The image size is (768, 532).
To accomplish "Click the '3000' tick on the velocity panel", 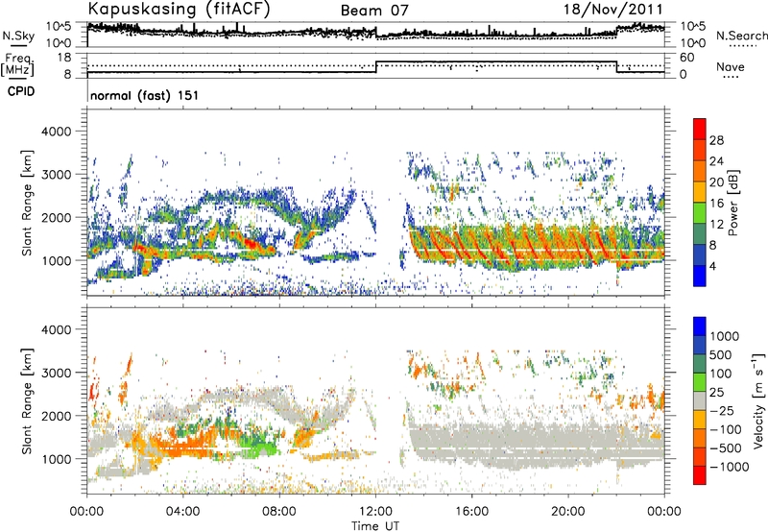I will (x=59, y=373).
